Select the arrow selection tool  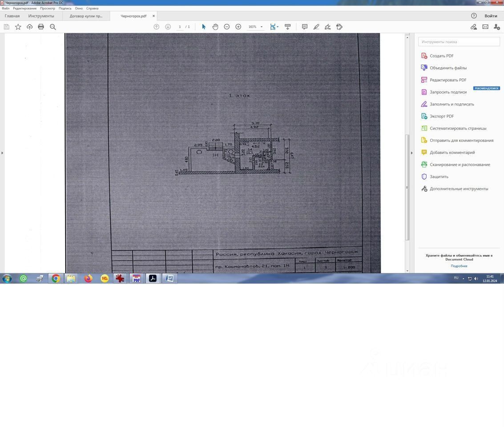203,27
